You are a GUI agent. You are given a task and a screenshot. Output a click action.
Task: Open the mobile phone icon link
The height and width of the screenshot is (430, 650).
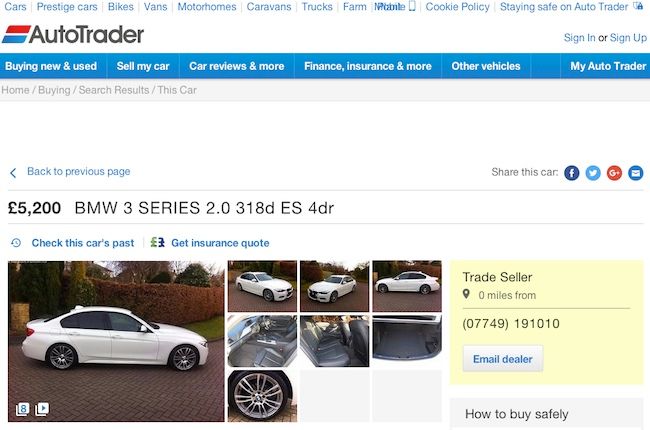point(412,6)
